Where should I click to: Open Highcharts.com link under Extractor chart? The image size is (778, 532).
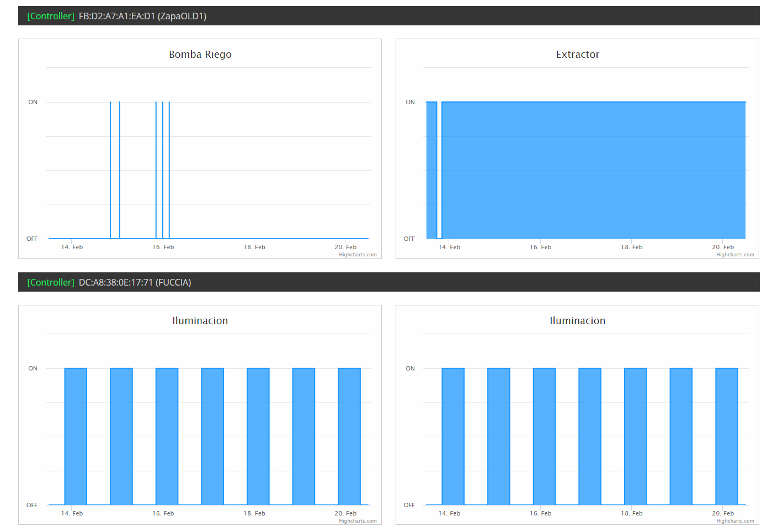point(735,255)
